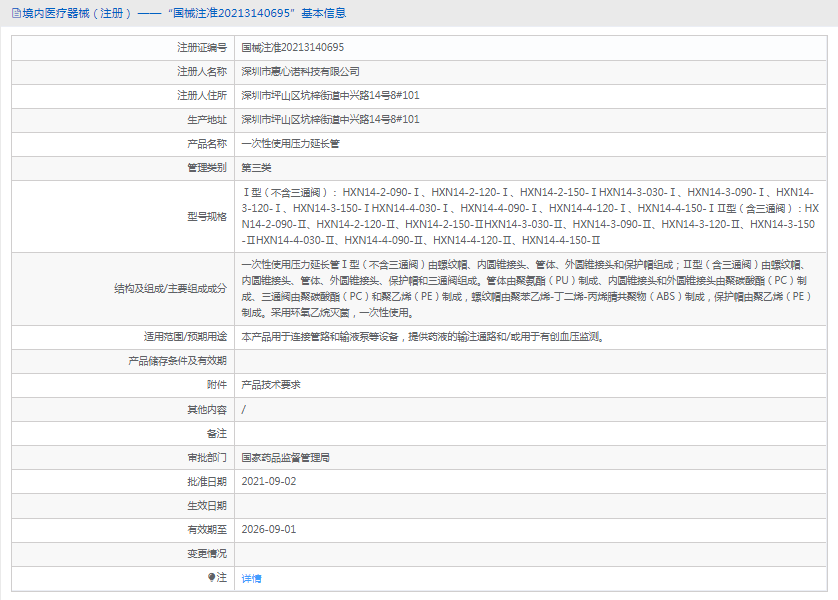838x600 pixels.
Task: Select approving department 国家药品监督管理局
Action: click(285, 457)
